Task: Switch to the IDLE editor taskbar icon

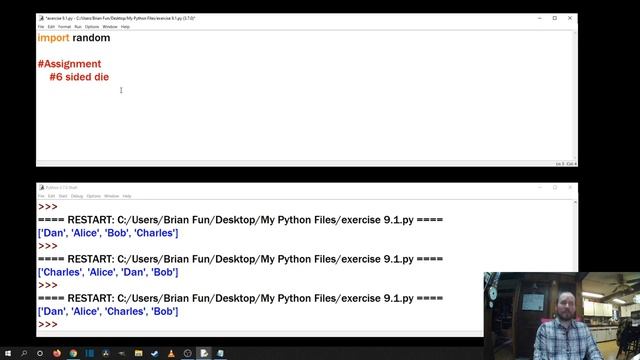Action: (x=204, y=353)
